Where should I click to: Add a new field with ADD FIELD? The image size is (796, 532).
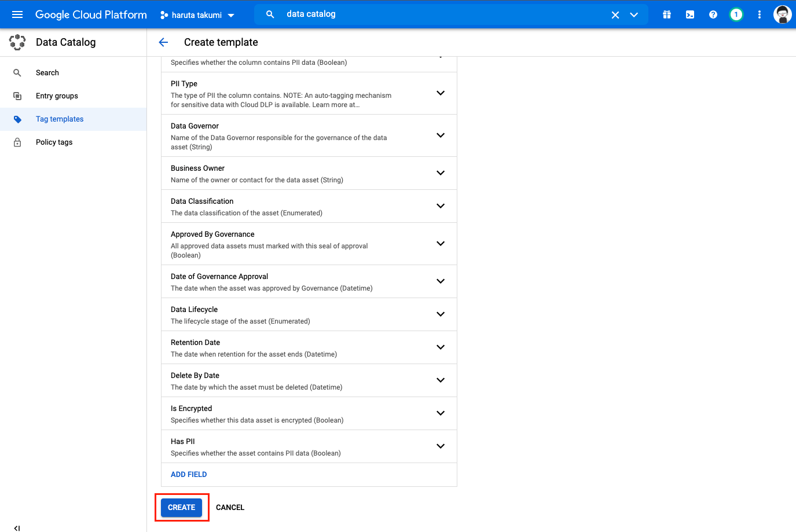point(189,474)
